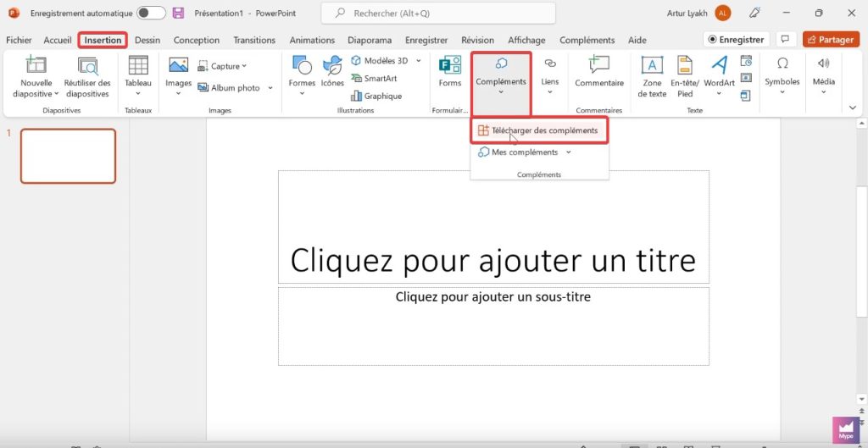Open the Média group
The width and height of the screenshot is (868, 448).
click(x=824, y=76)
